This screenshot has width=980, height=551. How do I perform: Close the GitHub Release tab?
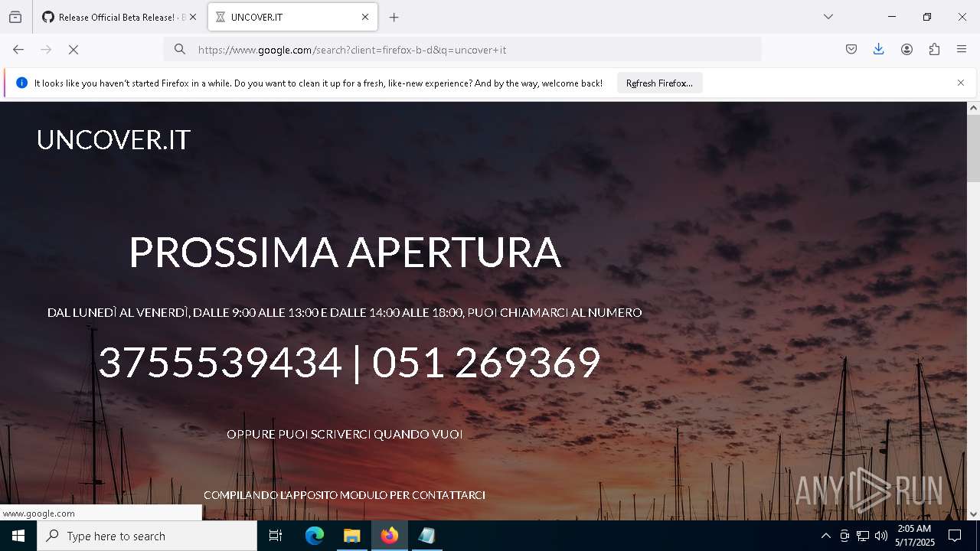point(193,17)
